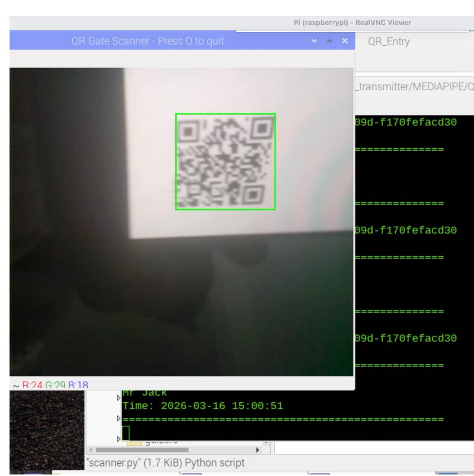Click the horizontal scrollbar left arrow

[91, 450]
